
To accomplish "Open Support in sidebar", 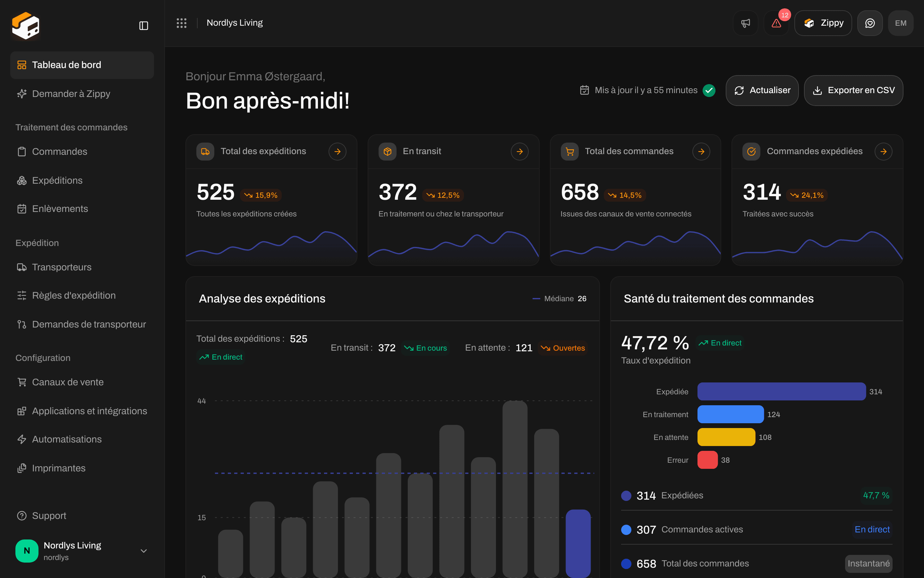I will coord(82,516).
